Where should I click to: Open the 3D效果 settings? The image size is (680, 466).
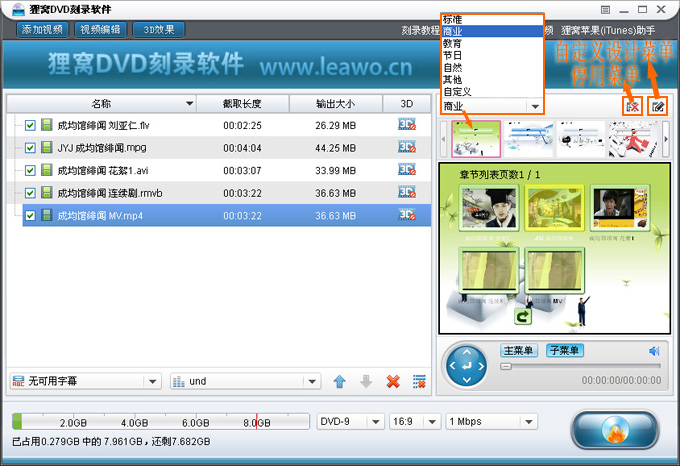coord(159,30)
